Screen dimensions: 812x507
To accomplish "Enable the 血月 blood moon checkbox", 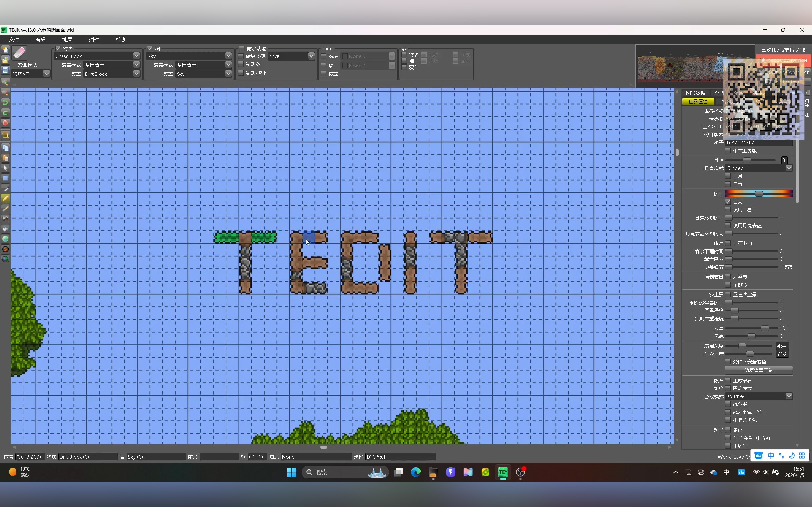I will tap(728, 176).
